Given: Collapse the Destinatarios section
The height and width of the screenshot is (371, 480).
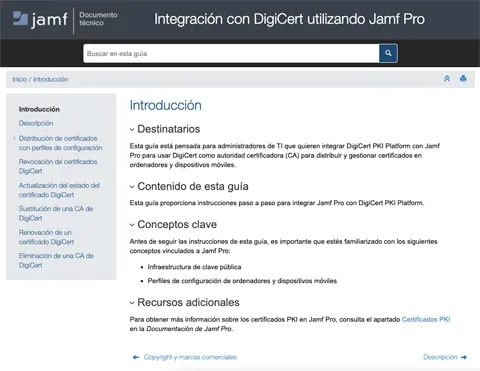Looking at the screenshot, I should click(132, 129).
